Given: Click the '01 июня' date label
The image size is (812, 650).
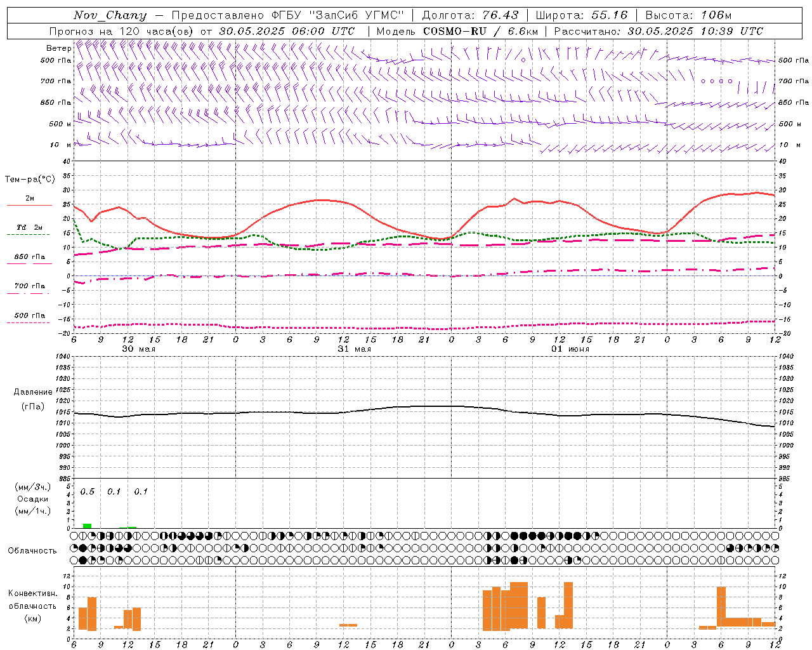Looking at the screenshot, I should click(x=570, y=349).
